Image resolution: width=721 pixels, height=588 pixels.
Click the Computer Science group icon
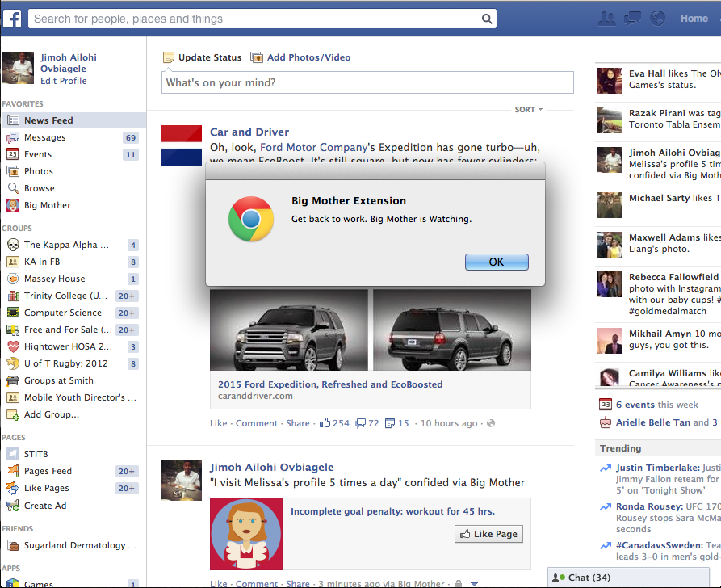14,313
